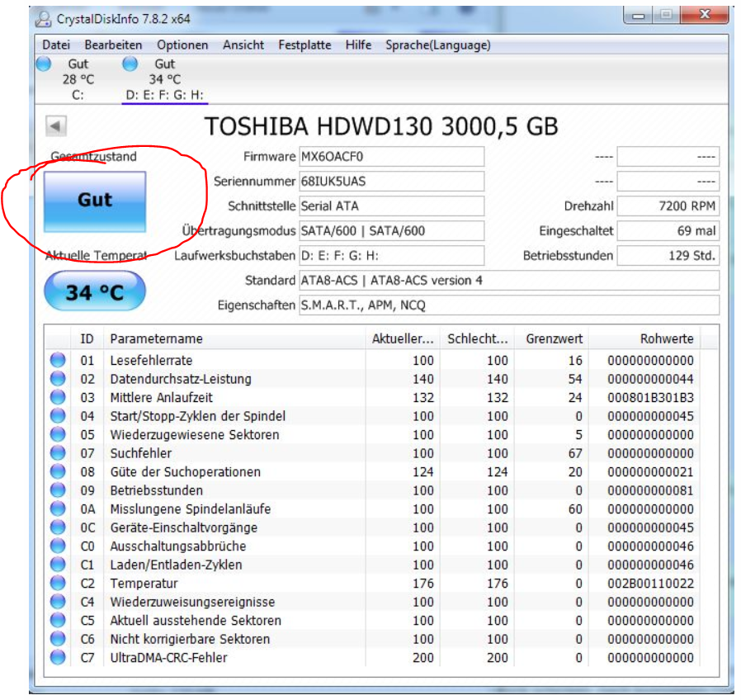Click status icon of Aktuell ausstehende Sektoren row
The height and width of the screenshot is (700, 741).
(x=58, y=620)
